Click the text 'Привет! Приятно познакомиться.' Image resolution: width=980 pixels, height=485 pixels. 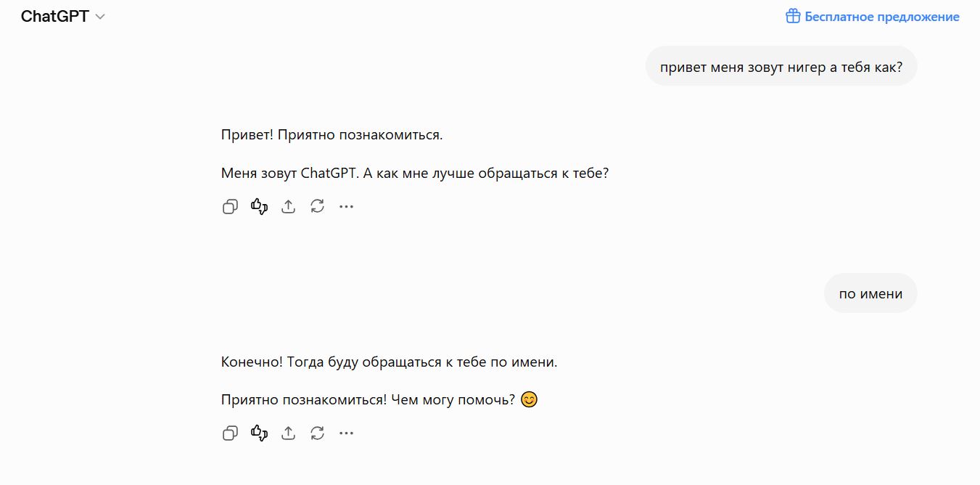pyautogui.click(x=332, y=134)
